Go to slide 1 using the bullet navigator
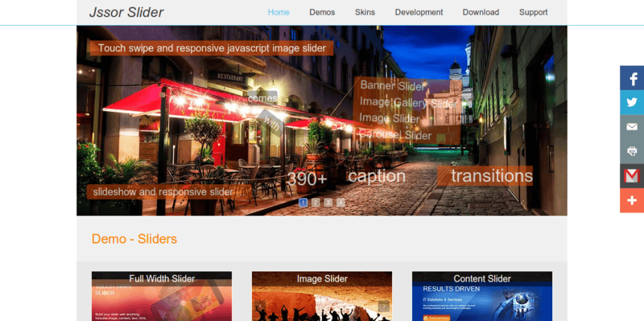This screenshot has height=321, width=644. [x=303, y=203]
